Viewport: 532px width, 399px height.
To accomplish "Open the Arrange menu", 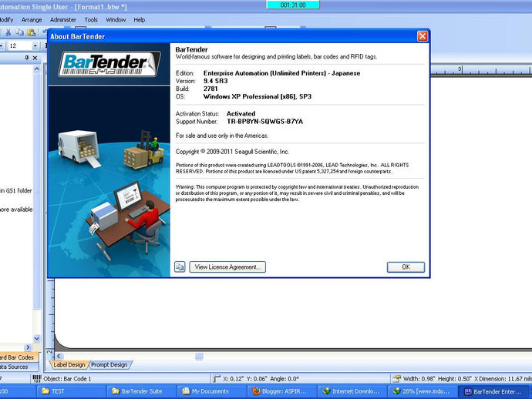I will coord(32,20).
